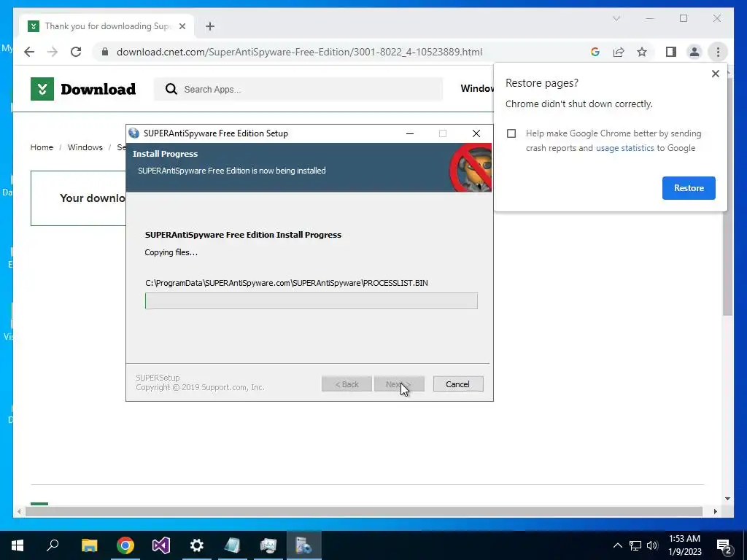747x560 pixels.
Task: Open the volume control in tray
Action: tap(652, 545)
